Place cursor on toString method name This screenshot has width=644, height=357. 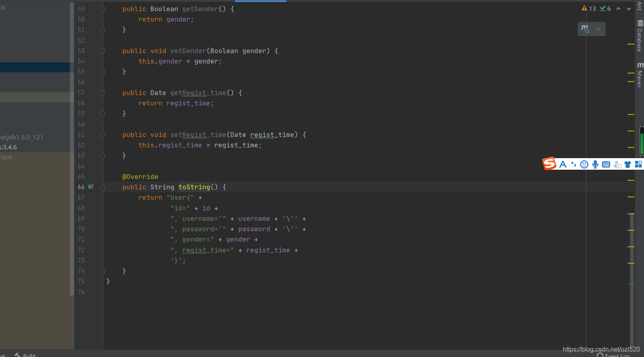pyautogui.click(x=194, y=187)
